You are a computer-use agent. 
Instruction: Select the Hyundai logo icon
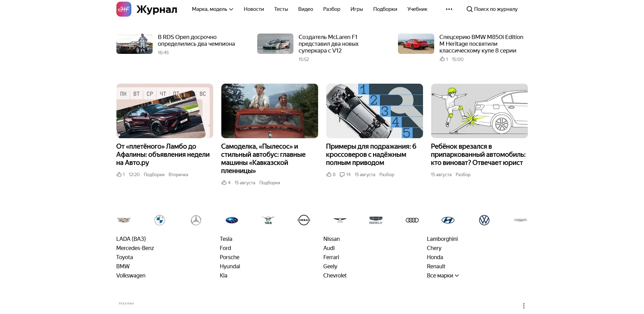[x=448, y=220]
